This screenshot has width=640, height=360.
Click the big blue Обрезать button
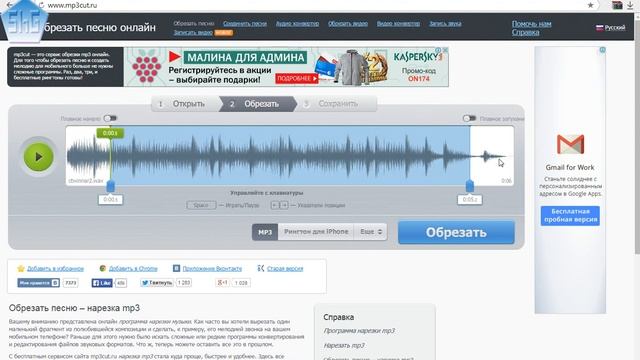tap(456, 232)
